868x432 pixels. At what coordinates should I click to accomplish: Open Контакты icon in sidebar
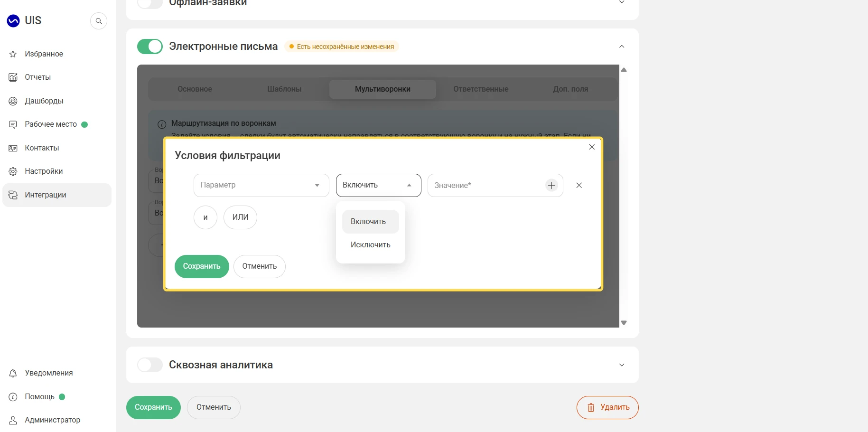13,148
